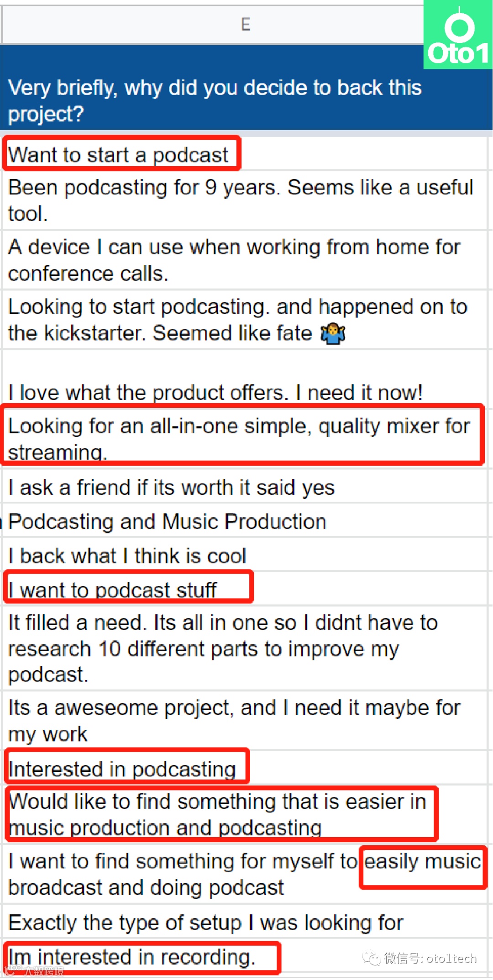Image resolution: width=493 pixels, height=980 pixels.
Task: Select the "It filled a need" response cell
Action: pyautogui.click(x=223, y=648)
